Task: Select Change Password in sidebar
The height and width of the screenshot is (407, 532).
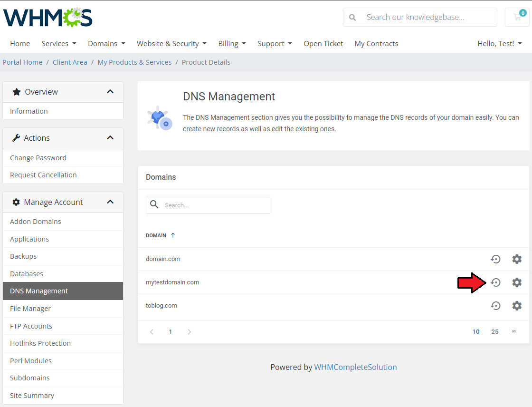Action: click(x=63, y=158)
